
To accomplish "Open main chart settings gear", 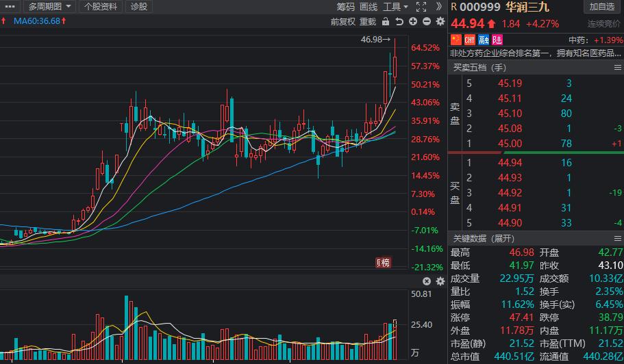I will tap(440, 21).
